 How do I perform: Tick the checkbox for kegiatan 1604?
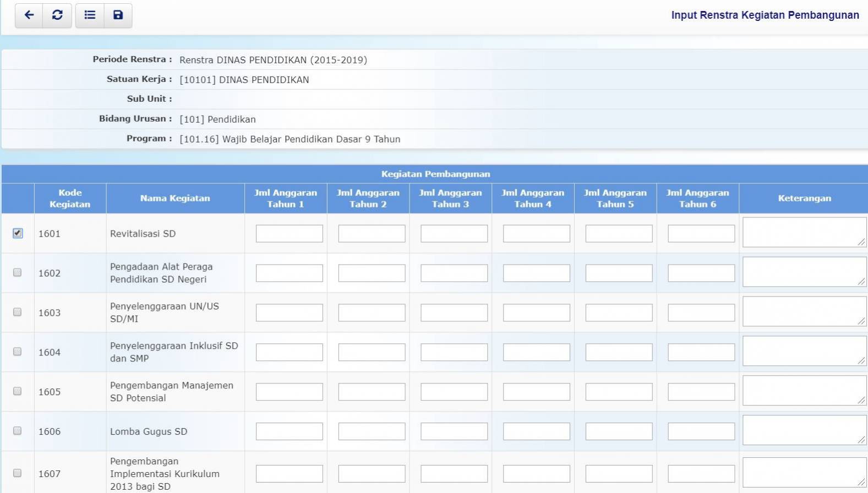click(18, 352)
